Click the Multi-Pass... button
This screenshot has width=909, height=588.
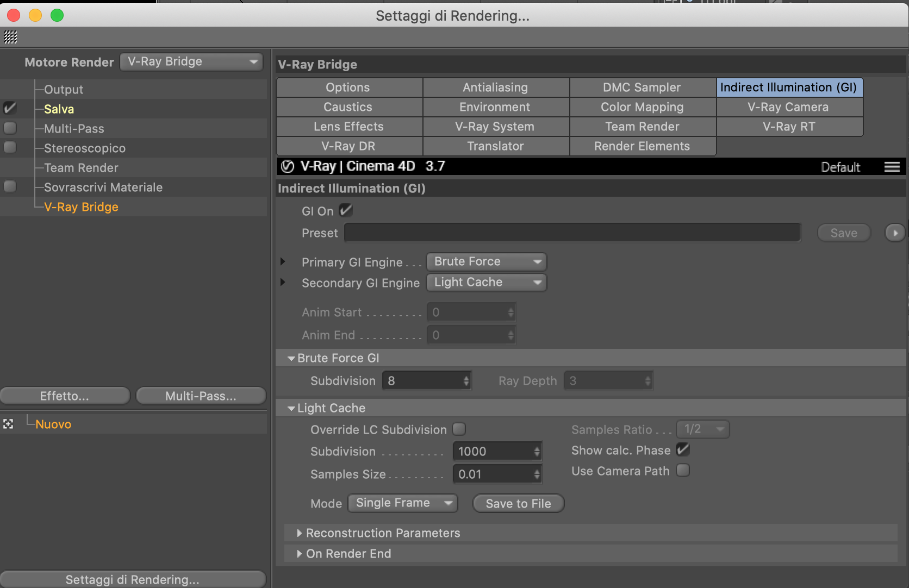pyautogui.click(x=201, y=396)
